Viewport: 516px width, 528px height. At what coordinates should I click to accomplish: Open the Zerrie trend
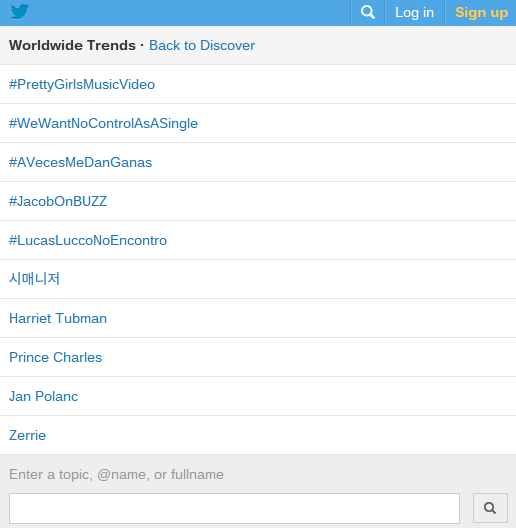pyautogui.click(x=27, y=435)
